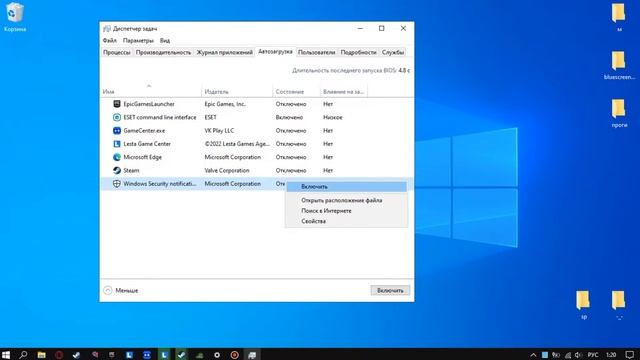
Task: Collapse Task Manager with Меньше
Action: (121, 290)
